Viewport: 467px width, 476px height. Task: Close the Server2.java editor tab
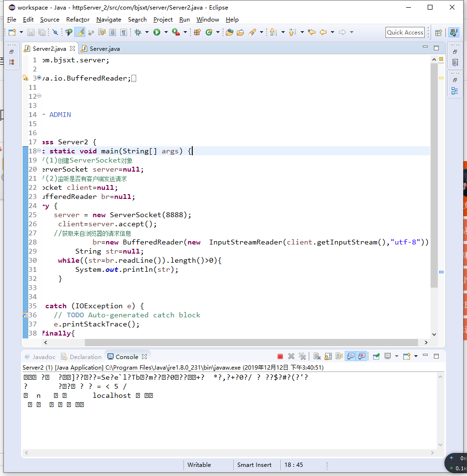72,48
